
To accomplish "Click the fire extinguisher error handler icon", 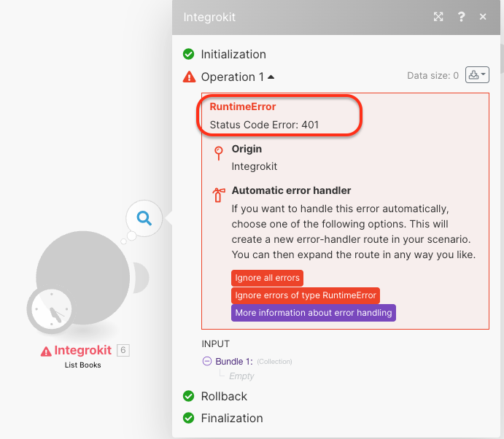I will (219, 195).
